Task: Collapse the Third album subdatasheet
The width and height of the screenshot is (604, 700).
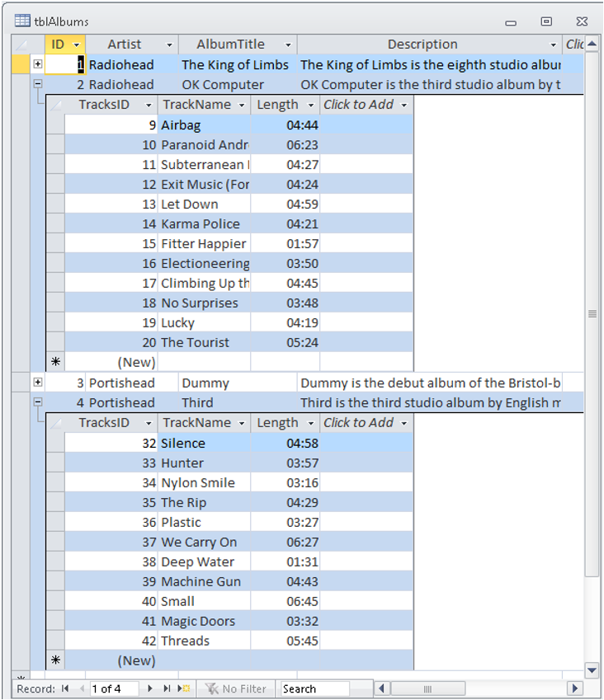Action: click(38, 402)
